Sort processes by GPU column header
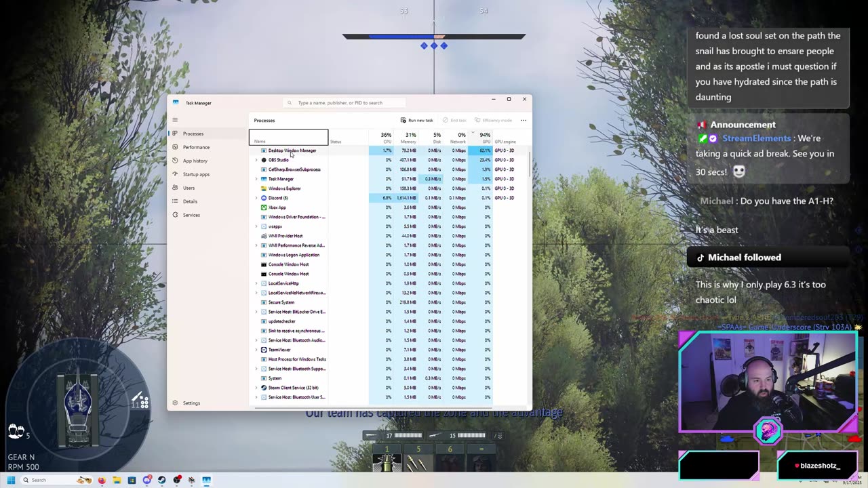 pyautogui.click(x=480, y=138)
